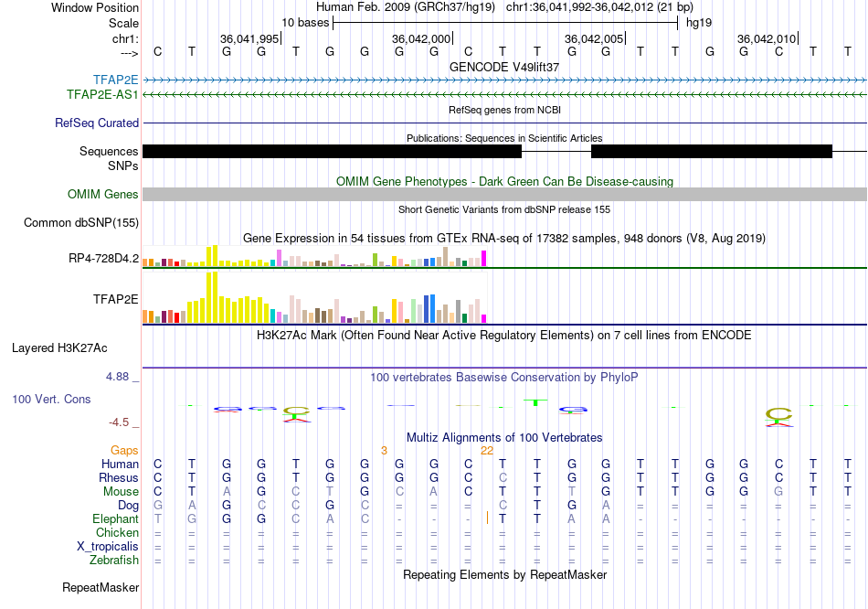Click the RefSeq genes from NCBI title
Image resolution: width=868 pixels, height=609 pixels.
[x=505, y=110]
